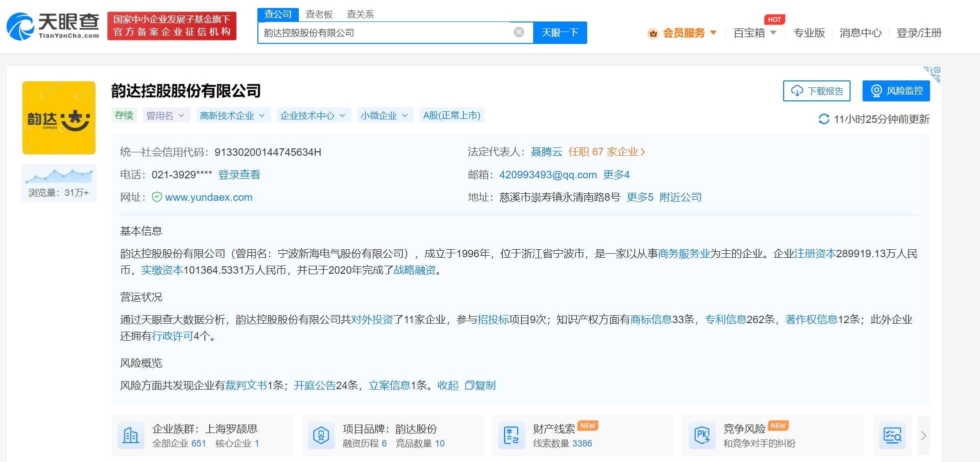Image resolution: width=980 pixels, height=462 pixels.
Task: Click the 风险监控 button
Action: pos(896,91)
